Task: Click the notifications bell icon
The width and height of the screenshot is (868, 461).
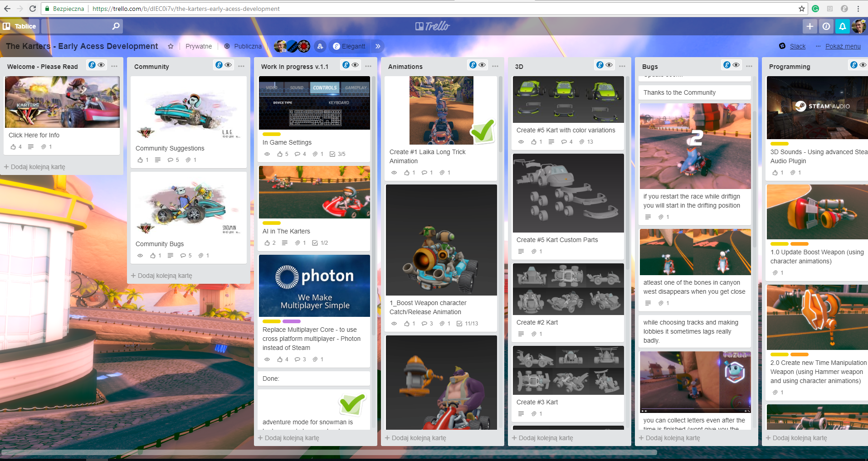Action: (842, 26)
